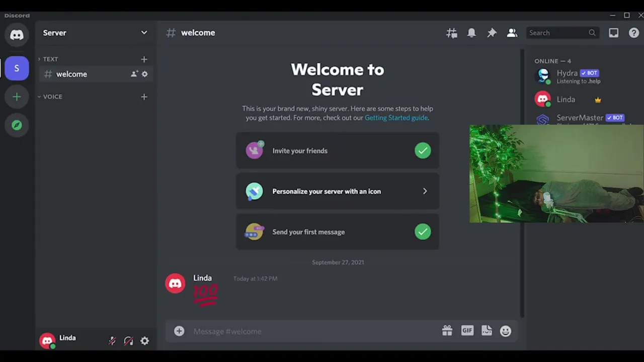Click Send your first message card
Image resolution: width=644 pixels, height=362 pixels.
pos(338,232)
